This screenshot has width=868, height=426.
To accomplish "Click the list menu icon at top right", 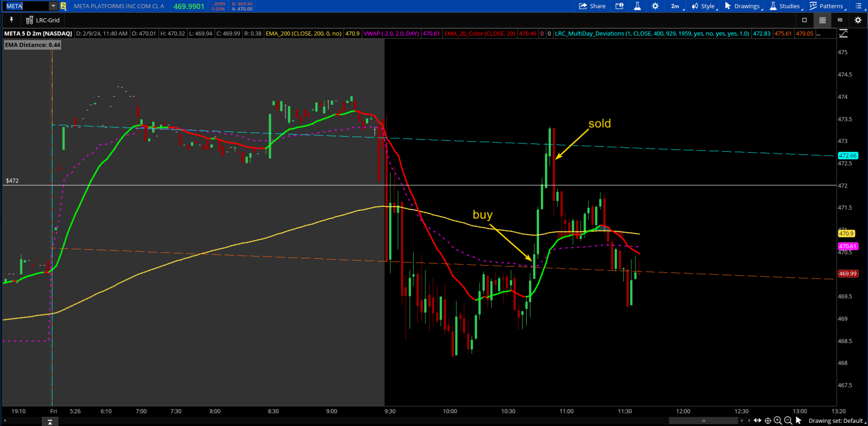I will click(858, 6).
